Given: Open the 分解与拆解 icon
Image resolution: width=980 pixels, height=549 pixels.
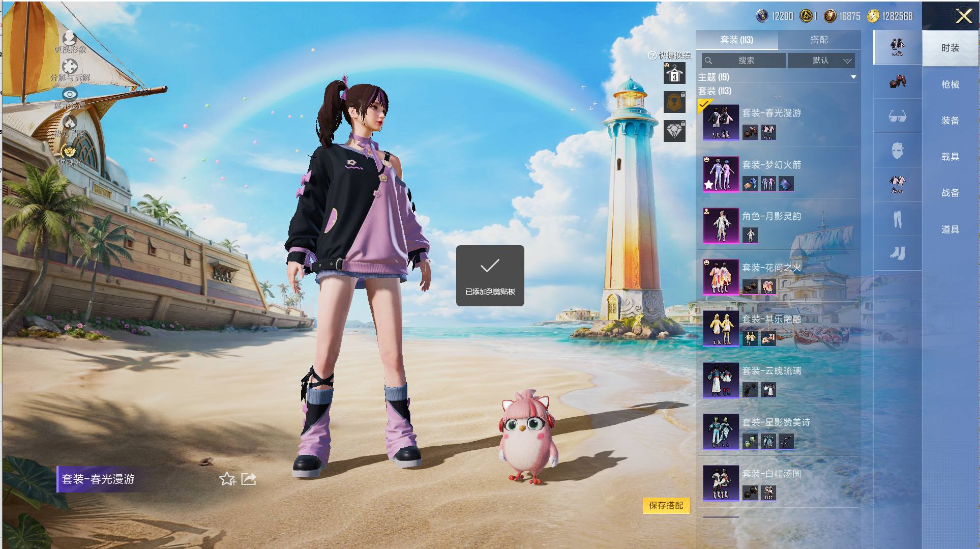Looking at the screenshot, I should pyautogui.click(x=70, y=66).
